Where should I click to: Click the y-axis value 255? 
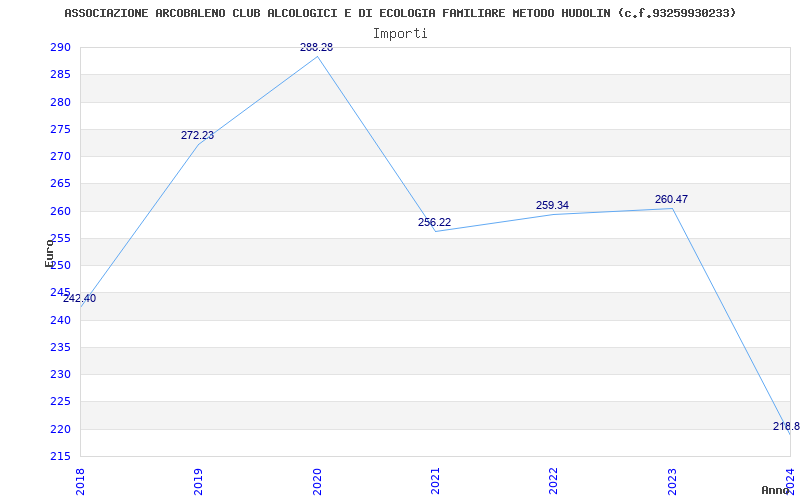60,239
